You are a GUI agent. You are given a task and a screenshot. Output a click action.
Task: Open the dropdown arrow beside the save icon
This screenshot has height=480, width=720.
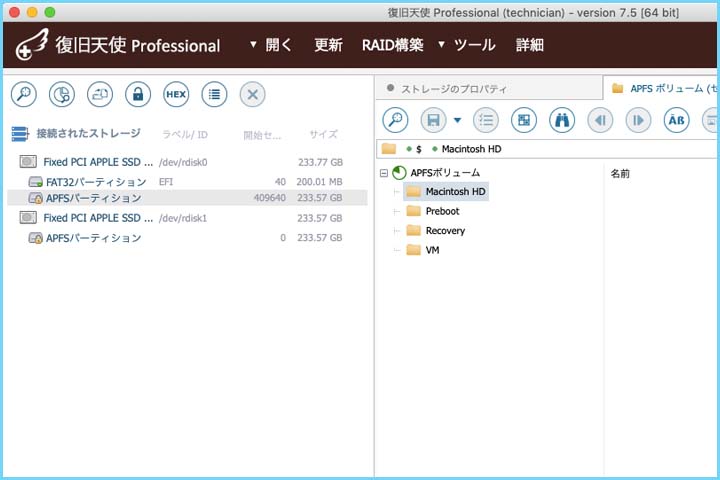tap(457, 120)
